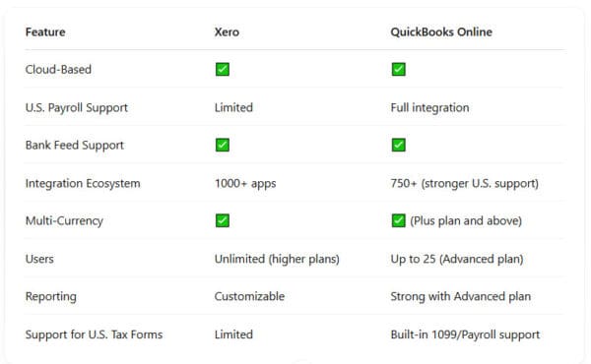This screenshot has height=364, width=591.
Task: Click the QuickBooks Cloud-Based green checkmark
Action: tap(398, 69)
